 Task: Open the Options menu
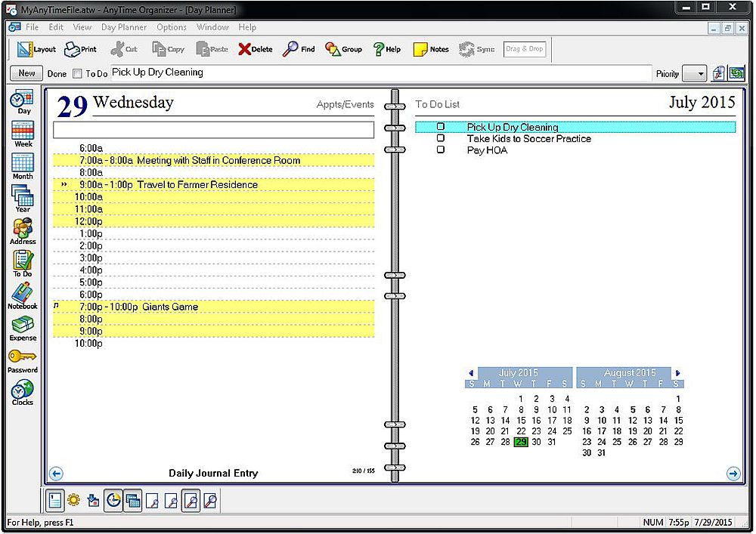(172, 27)
